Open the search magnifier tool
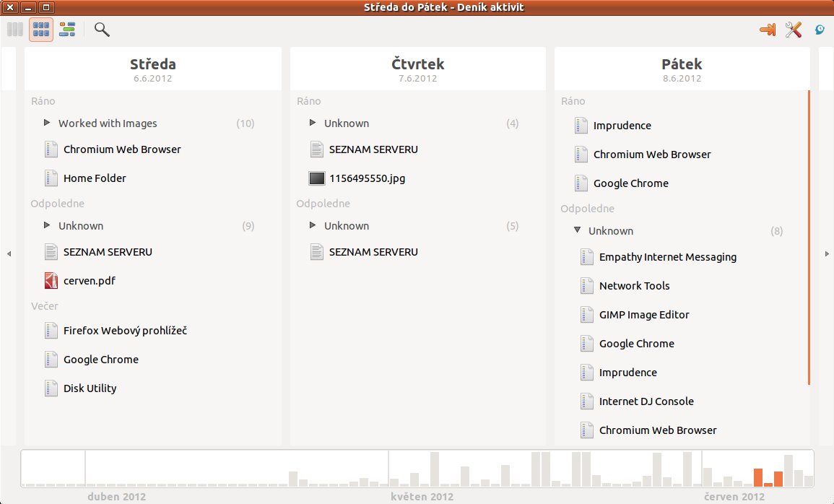Viewport: 834px width, 504px height. click(102, 29)
